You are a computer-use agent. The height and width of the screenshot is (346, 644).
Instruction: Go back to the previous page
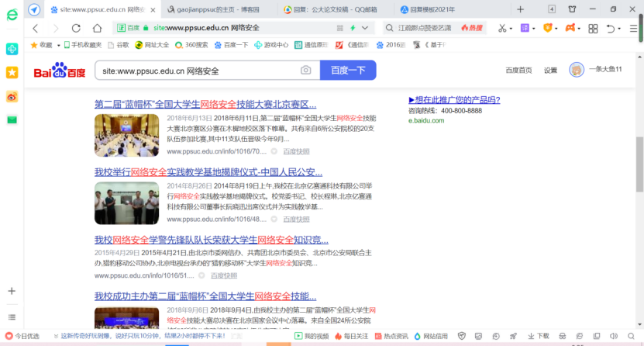[36, 28]
